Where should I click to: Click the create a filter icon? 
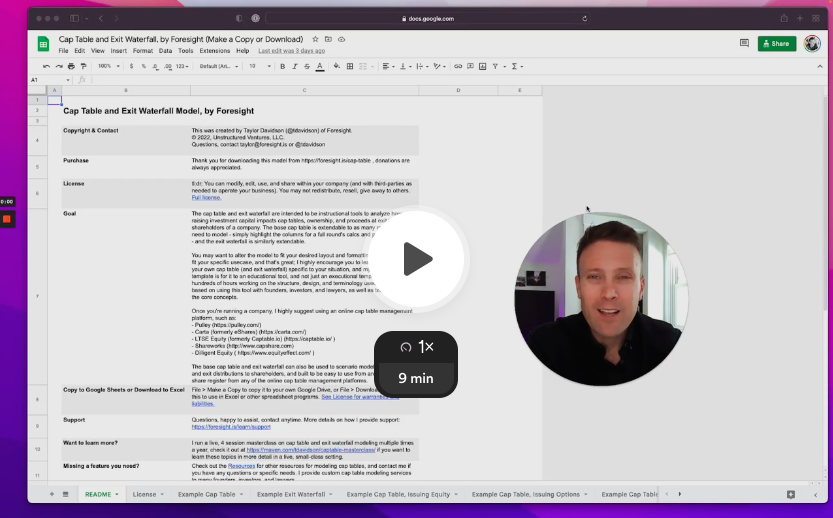[x=497, y=66]
